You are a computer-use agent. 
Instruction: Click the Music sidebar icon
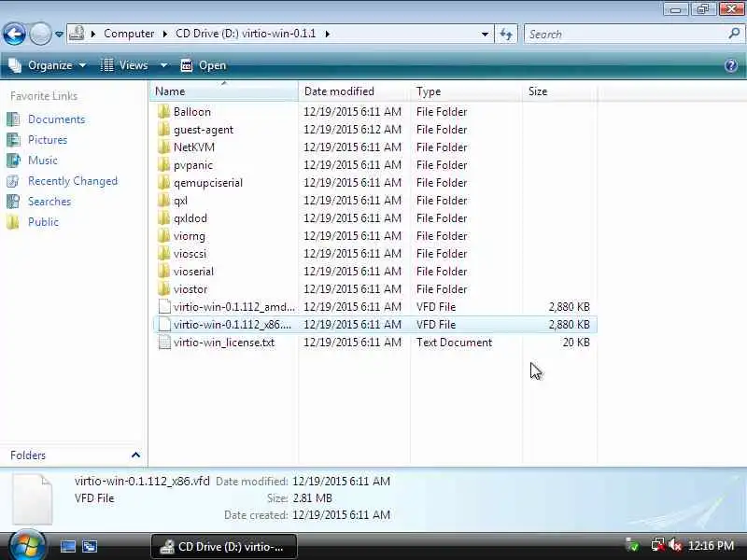click(13, 160)
